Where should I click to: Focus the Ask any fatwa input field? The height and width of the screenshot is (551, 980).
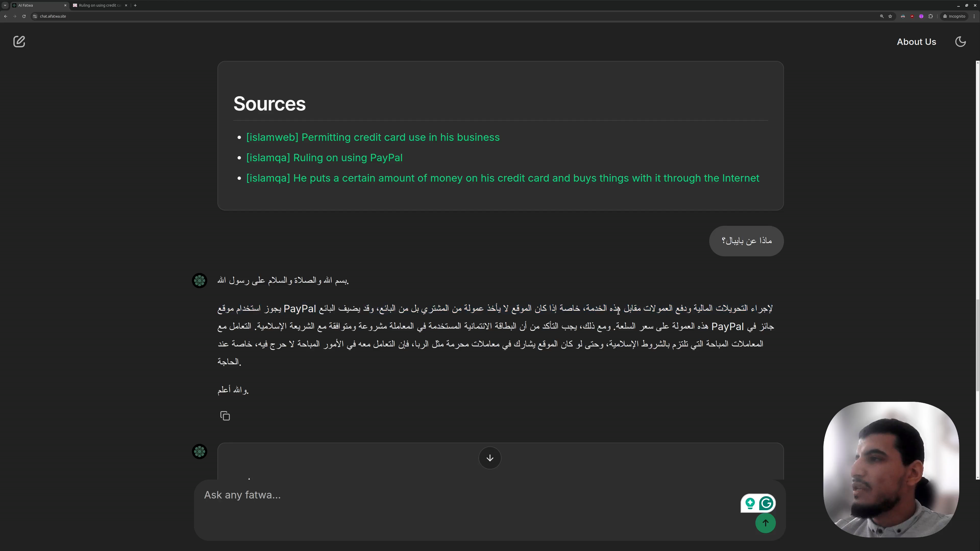[x=457, y=495]
